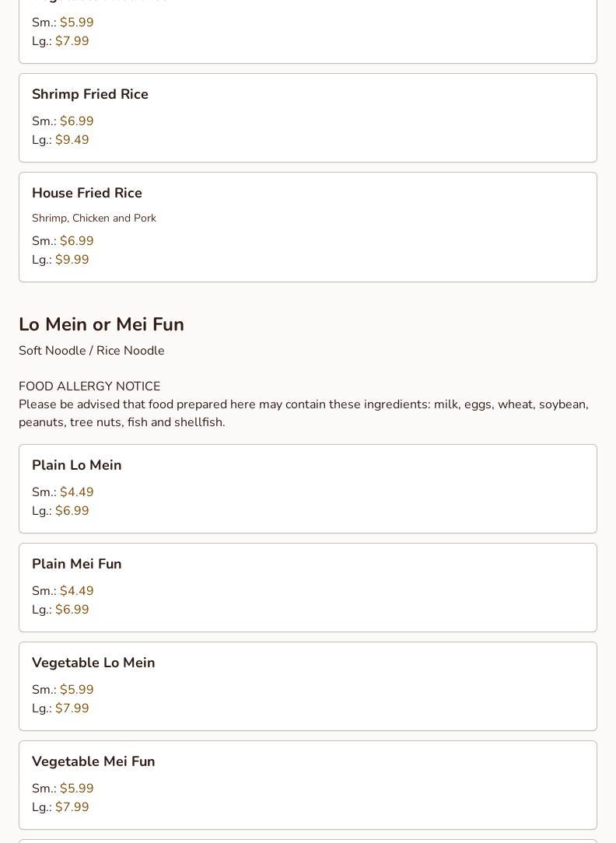
Task: Select Plain Lo Mein small price $4.49
Action: tap(76, 492)
